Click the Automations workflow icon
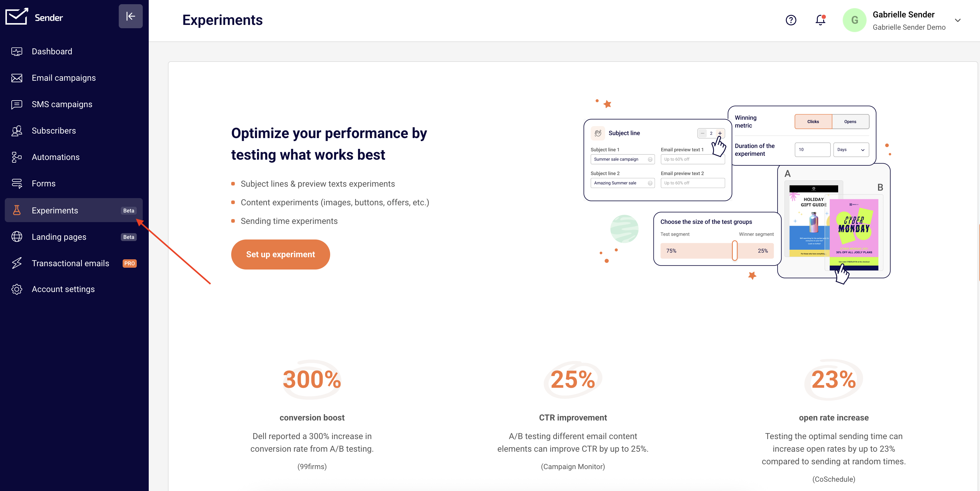This screenshot has height=491, width=980. (17, 157)
